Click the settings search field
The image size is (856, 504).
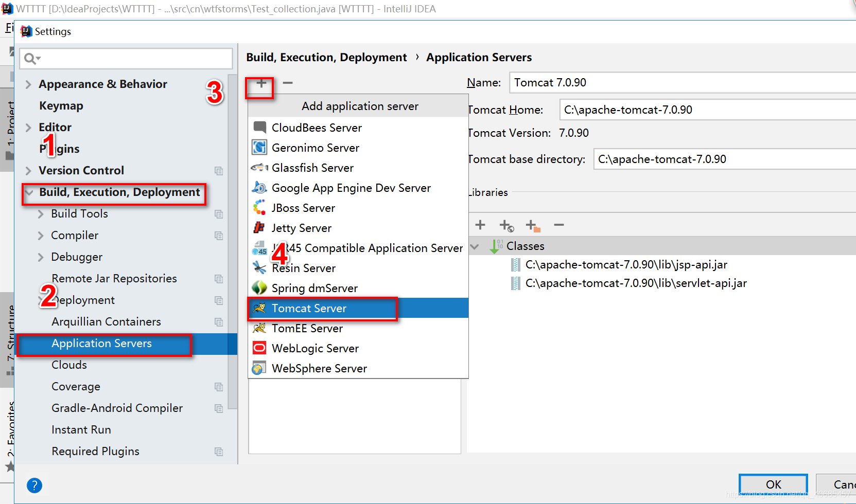[126, 59]
